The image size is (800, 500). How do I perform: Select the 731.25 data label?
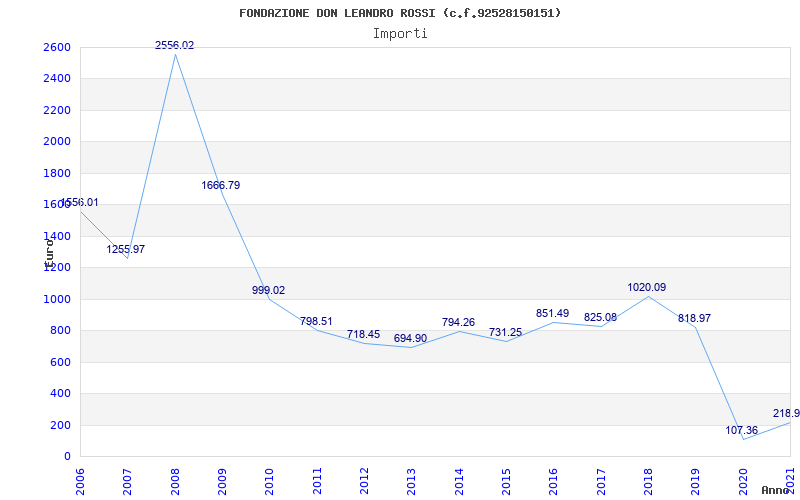click(505, 332)
